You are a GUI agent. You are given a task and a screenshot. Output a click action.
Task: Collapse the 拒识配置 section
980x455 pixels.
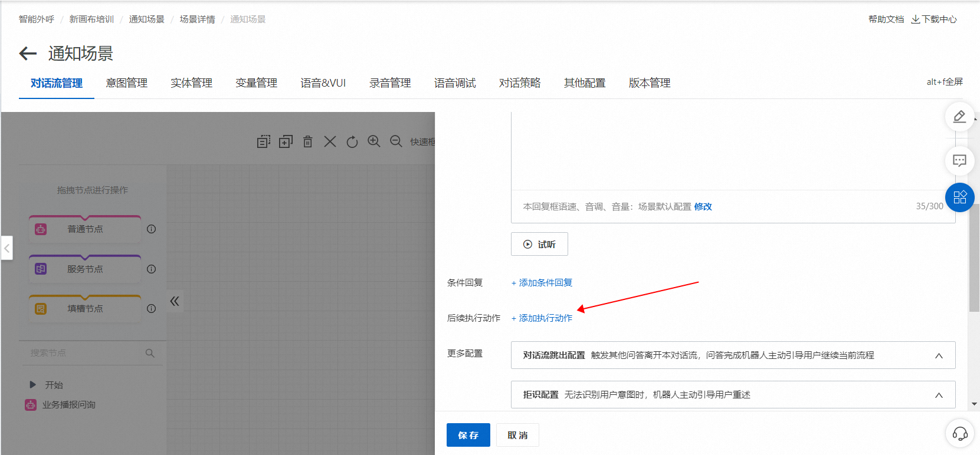pos(939,395)
